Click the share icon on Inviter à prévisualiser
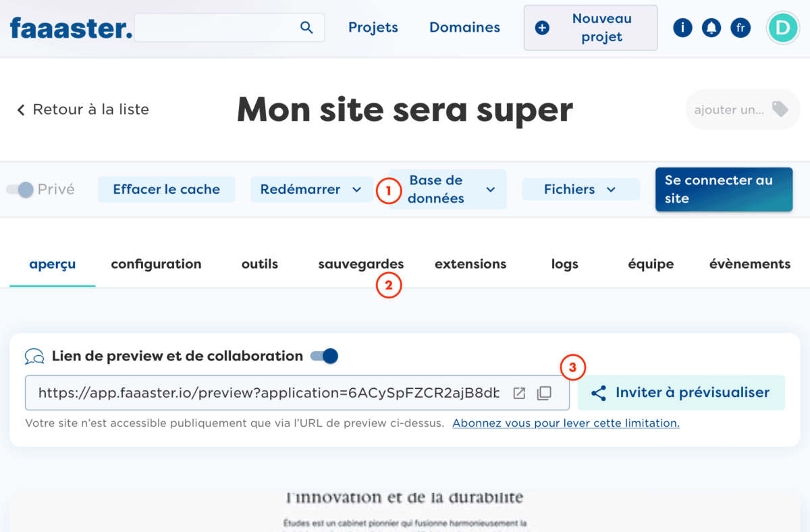 [x=598, y=392]
